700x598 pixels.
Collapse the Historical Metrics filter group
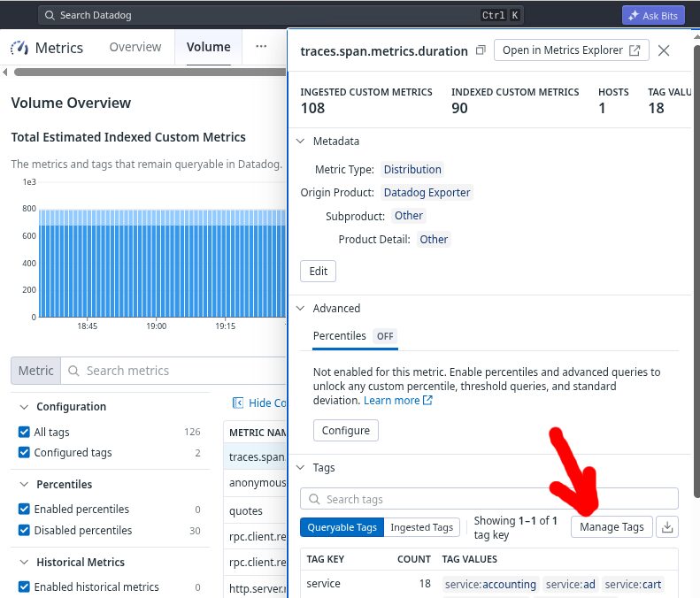(24, 563)
